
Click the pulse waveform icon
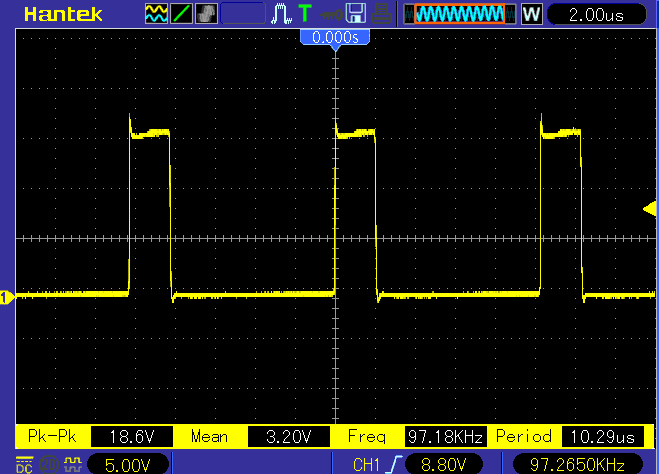tap(282, 14)
